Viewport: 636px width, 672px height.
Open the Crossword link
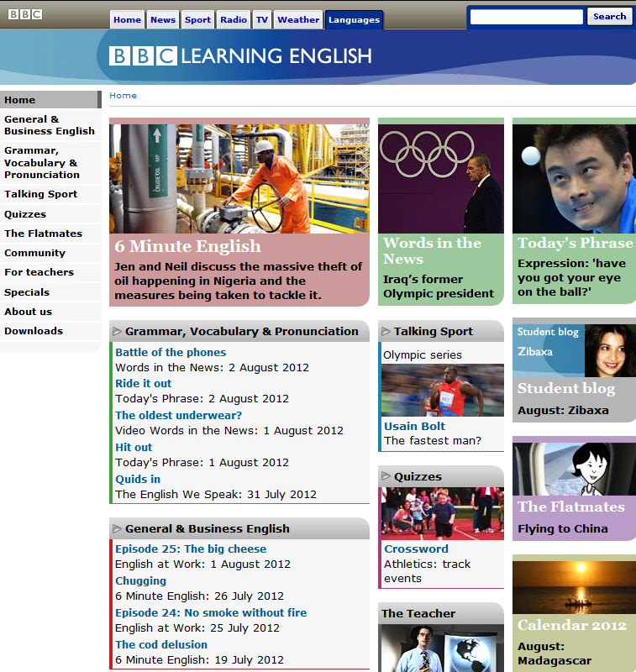coord(416,549)
